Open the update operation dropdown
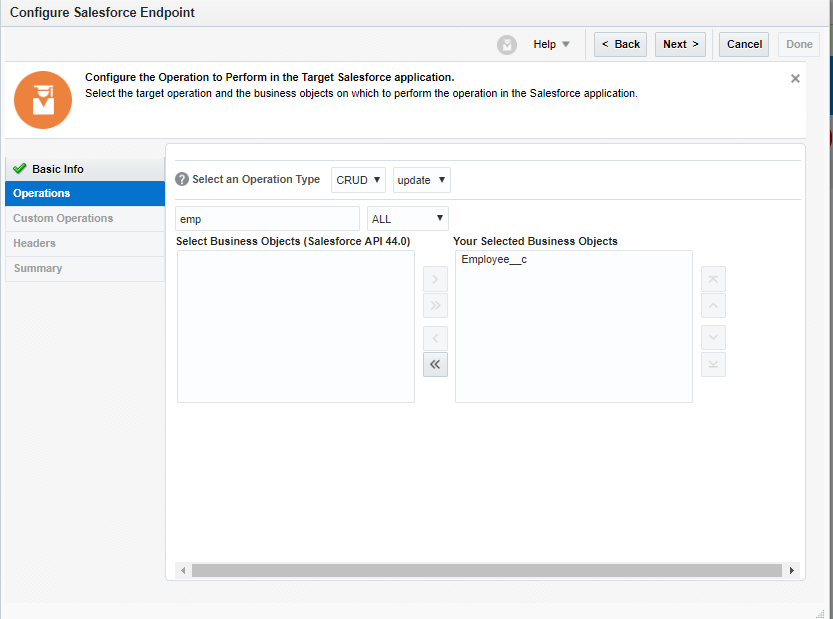Screen dimensions: 833x619 [x=421, y=180]
